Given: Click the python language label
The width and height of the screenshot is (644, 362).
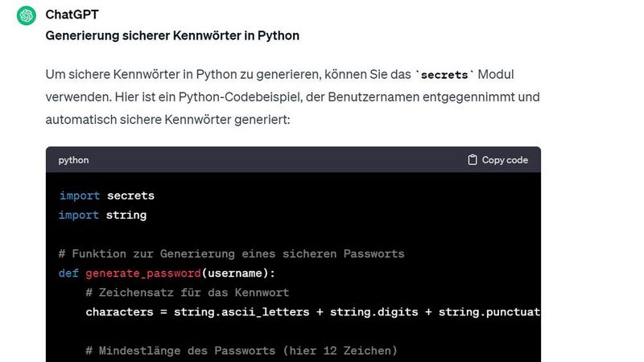Looking at the screenshot, I should (73, 160).
